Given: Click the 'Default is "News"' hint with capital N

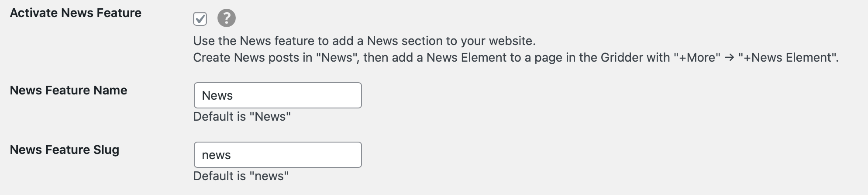Looking at the screenshot, I should coord(242,117).
